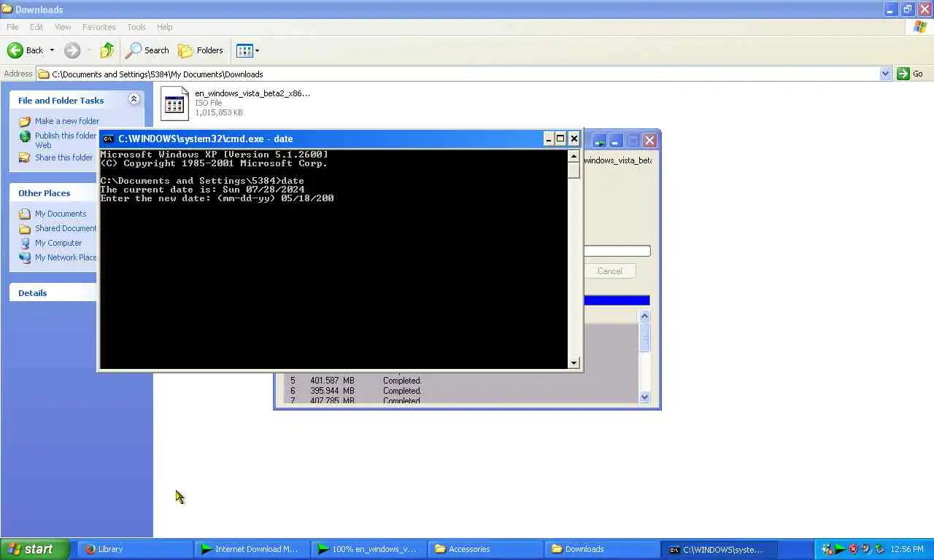
Task: Select the en_windows_vista_beta2 ISO file icon
Action: click(174, 103)
